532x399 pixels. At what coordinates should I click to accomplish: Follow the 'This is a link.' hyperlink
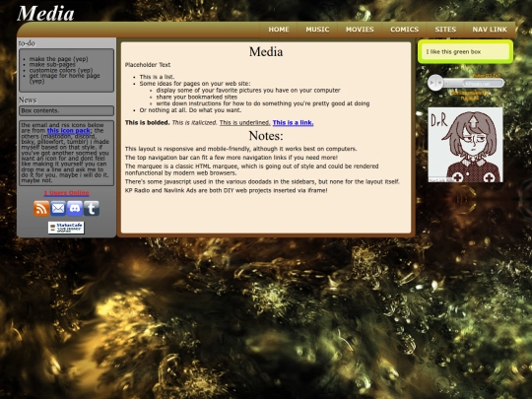293,123
